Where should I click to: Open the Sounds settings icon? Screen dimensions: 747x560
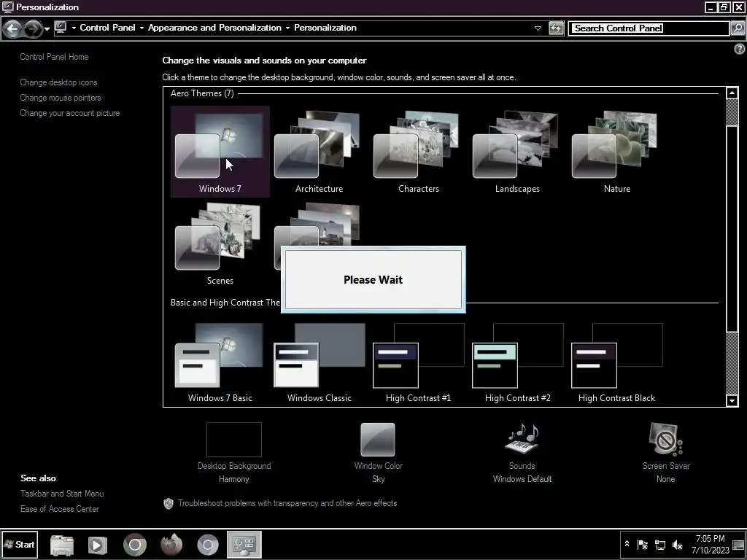pyautogui.click(x=522, y=438)
